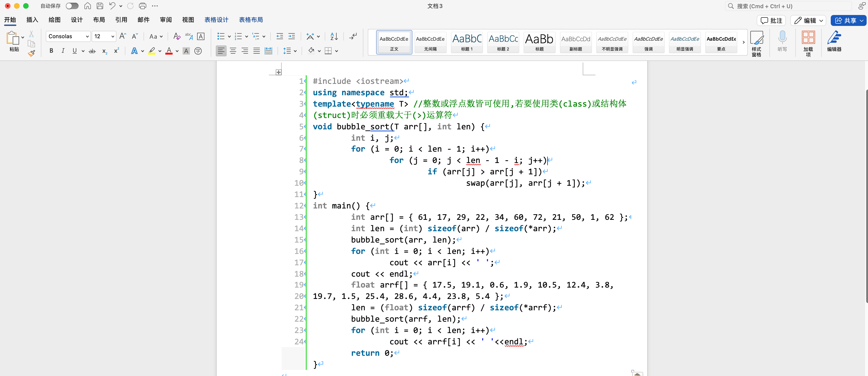Click the Format Painter brush icon
This screenshot has height=376, width=868.
pos(31,53)
